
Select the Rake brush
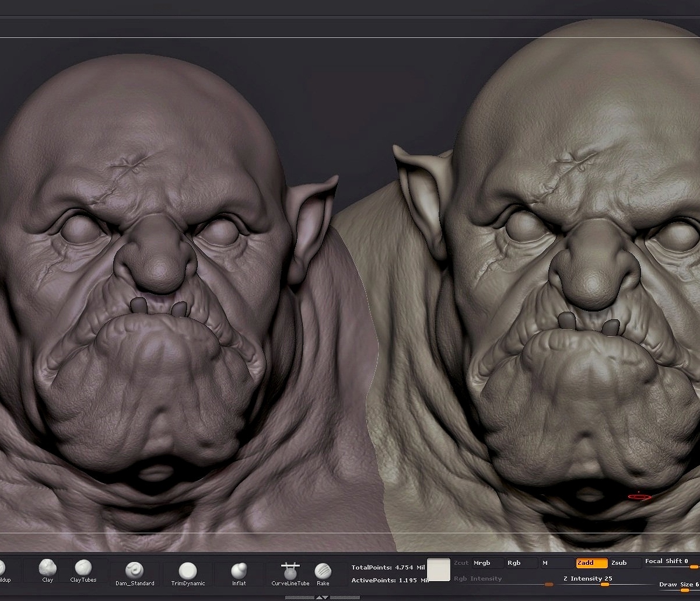click(x=323, y=574)
